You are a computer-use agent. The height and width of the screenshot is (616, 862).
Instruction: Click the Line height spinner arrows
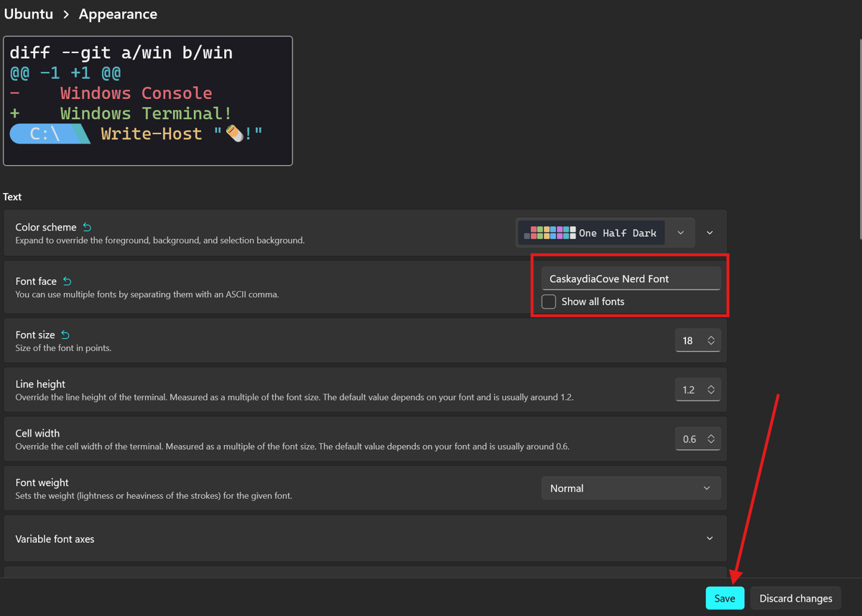point(711,390)
